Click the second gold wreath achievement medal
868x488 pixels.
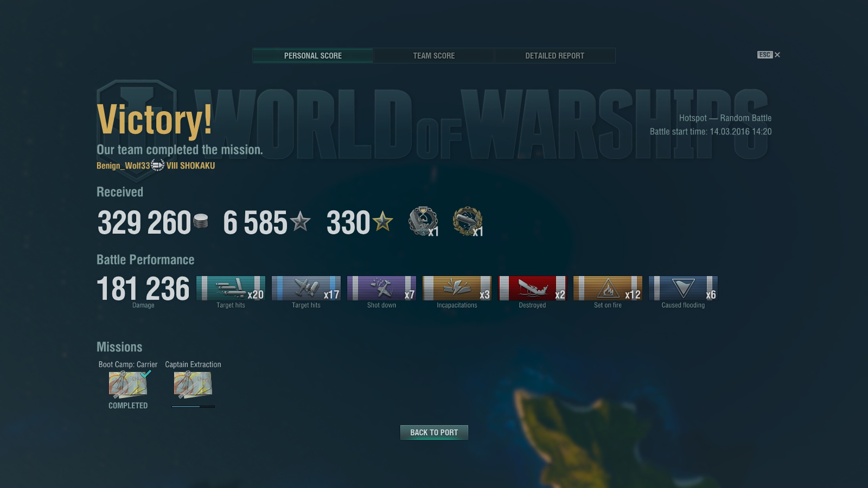(x=468, y=221)
